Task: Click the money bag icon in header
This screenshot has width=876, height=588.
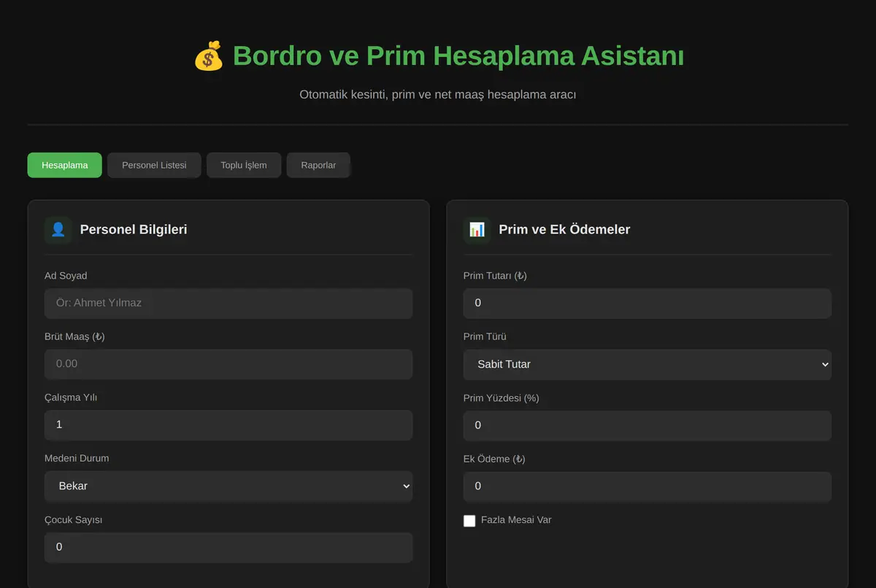Action: coord(208,56)
